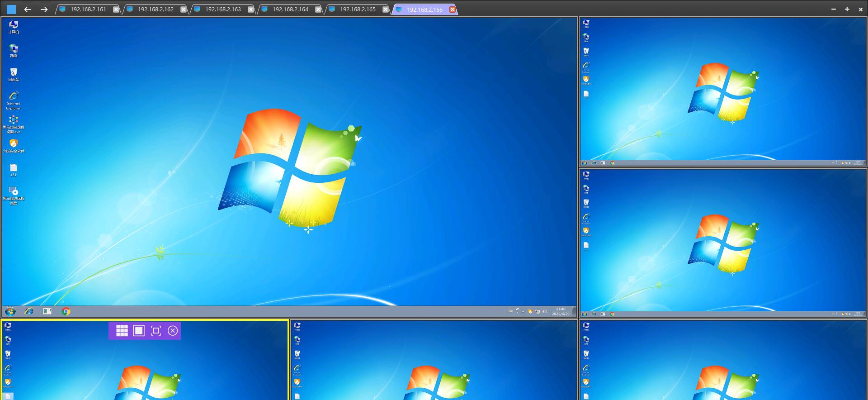Click the blue square app icon
Screen dimensions: 868x400
(11, 9)
